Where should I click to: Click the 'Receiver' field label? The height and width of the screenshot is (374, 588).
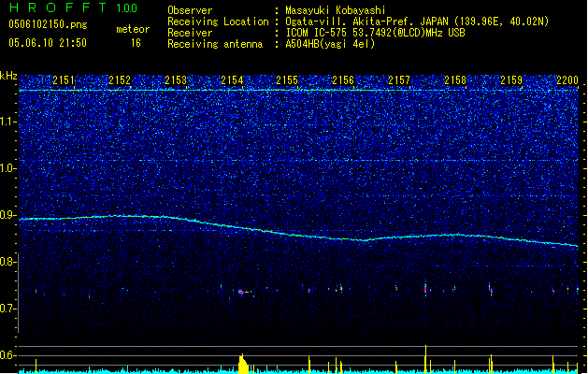(x=190, y=33)
